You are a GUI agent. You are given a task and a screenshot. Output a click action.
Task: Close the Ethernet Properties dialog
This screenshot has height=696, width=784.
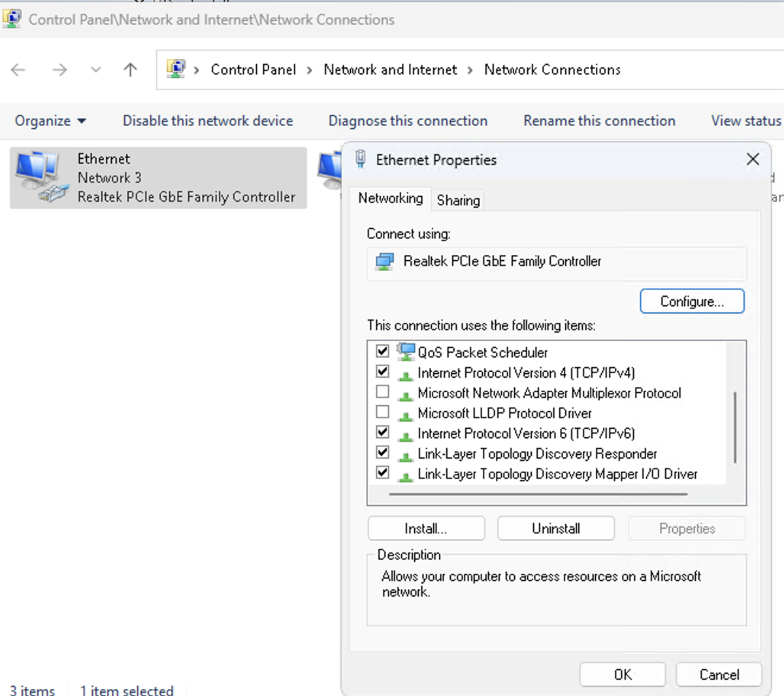pyautogui.click(x=753, y=159)
